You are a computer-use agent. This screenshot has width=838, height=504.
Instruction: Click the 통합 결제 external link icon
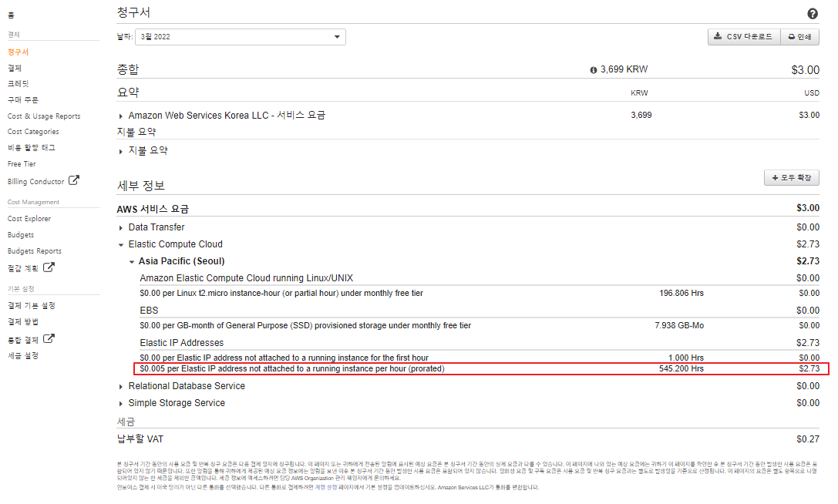(49, 338)
